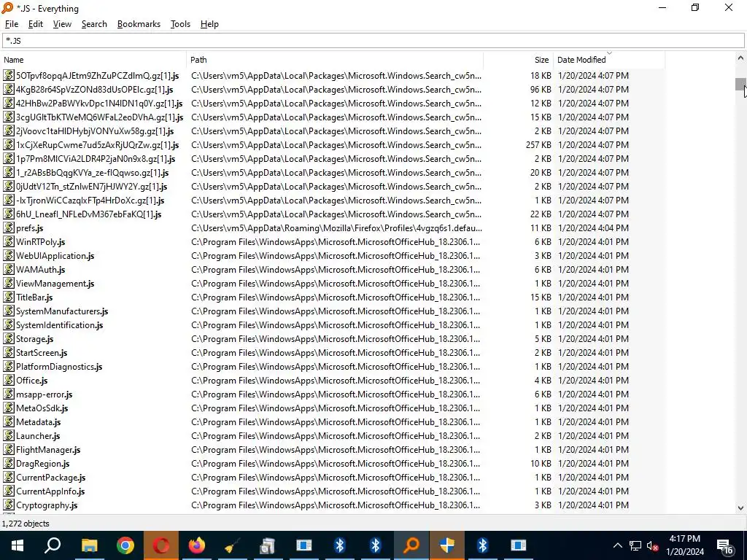
Task: Select file 2jVoovc1taHIDHybjVONYuXw58g.gz[1].js
Action: pos(95,131)
